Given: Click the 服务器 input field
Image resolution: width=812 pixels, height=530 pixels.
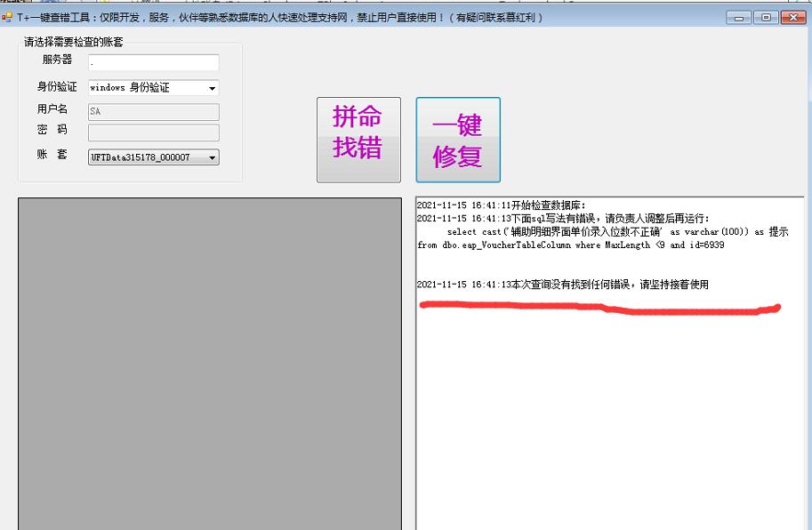Looking at the screenshot, I should pyautogui.click(x=153, y=62).
